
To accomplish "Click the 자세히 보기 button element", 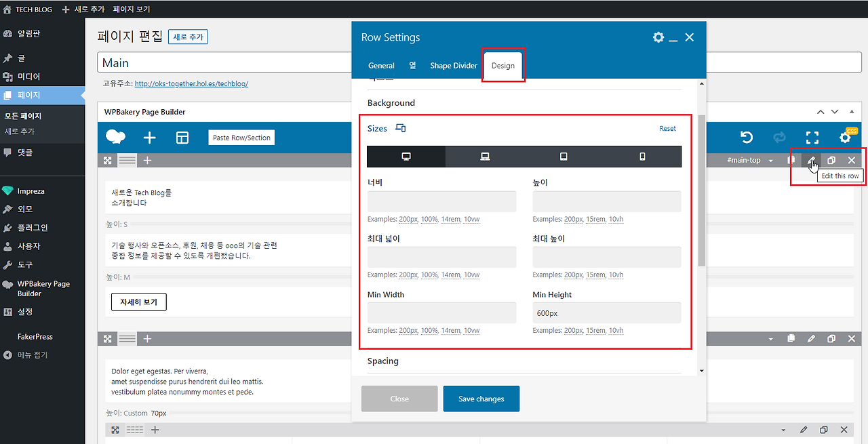I will click(x=138, y=302).
